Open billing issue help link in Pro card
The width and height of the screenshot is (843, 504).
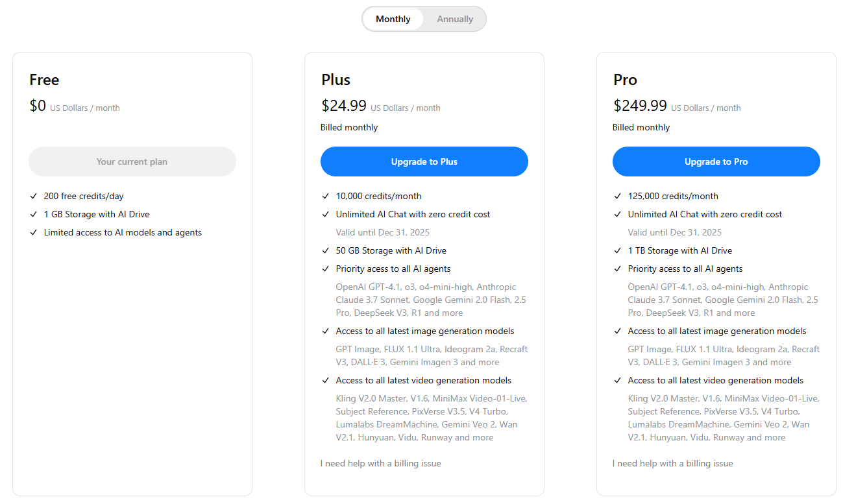click(x=672, y=463)
